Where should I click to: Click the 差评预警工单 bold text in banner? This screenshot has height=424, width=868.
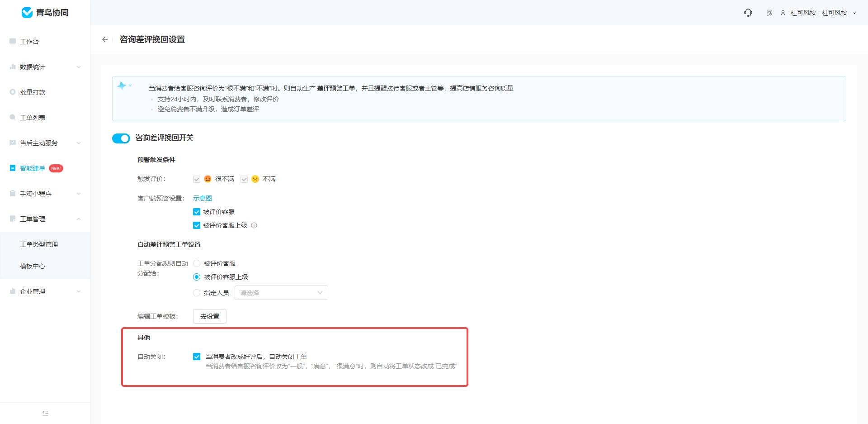pyautogui.click(x=336, y=88)
